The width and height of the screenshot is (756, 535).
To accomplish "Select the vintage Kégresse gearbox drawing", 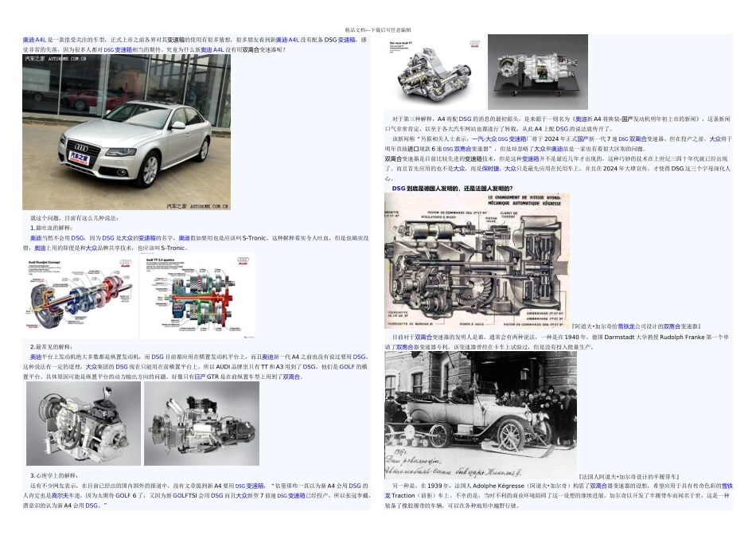I will tap(477, 261).
